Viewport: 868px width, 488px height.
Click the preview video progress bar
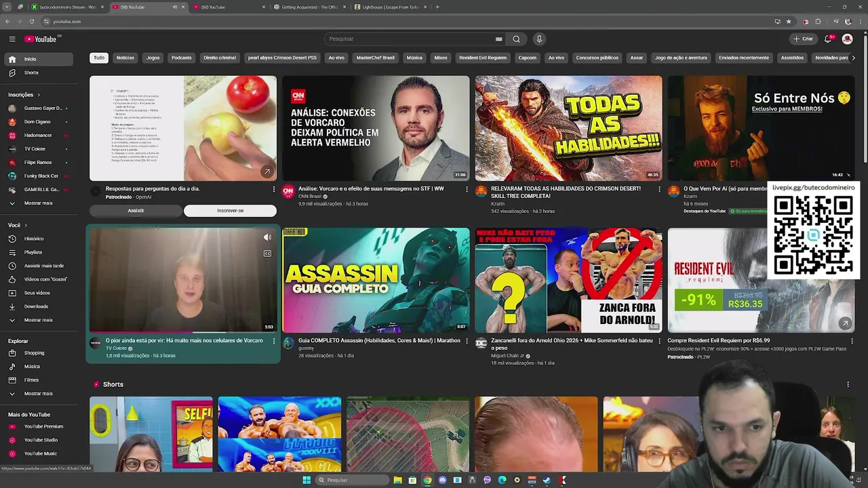pos(183,332)
